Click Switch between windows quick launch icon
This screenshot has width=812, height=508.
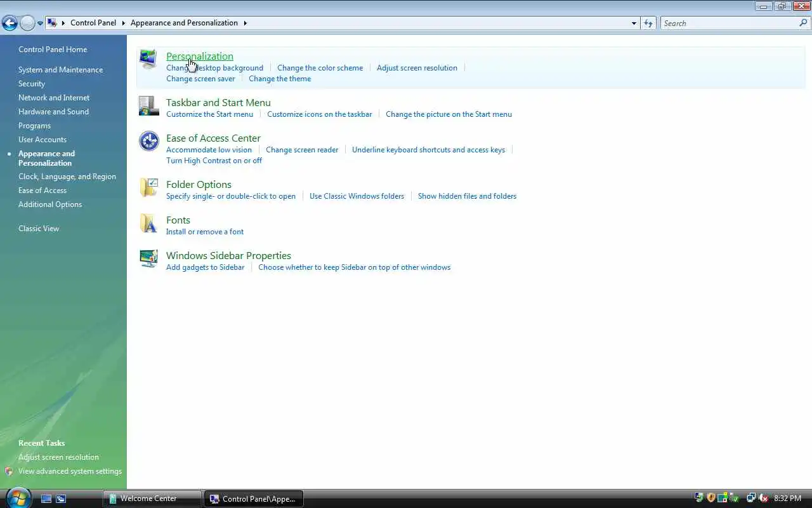coord(61,498)
